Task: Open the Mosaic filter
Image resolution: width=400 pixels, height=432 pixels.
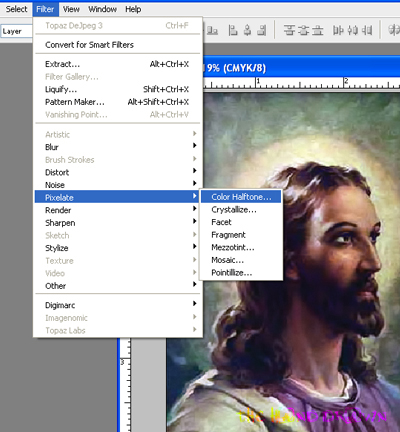Action: 241,260
